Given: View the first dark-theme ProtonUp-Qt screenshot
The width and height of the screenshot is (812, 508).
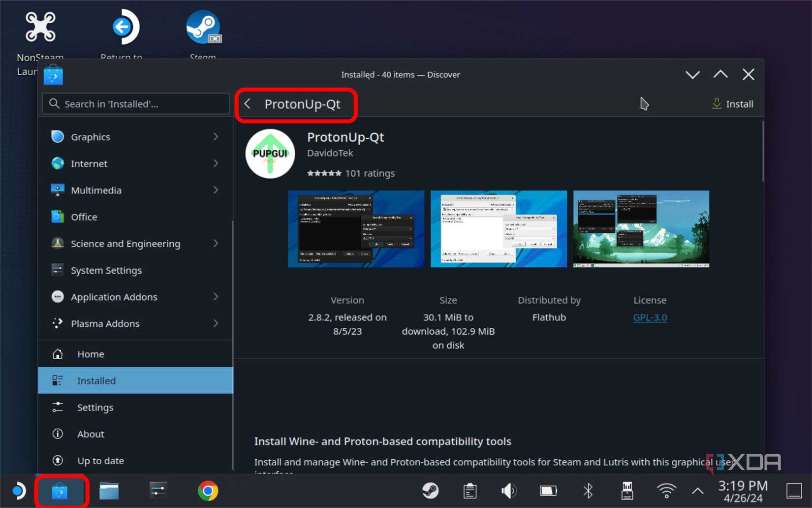Looking at the screenshot, I should coord(356,229).
